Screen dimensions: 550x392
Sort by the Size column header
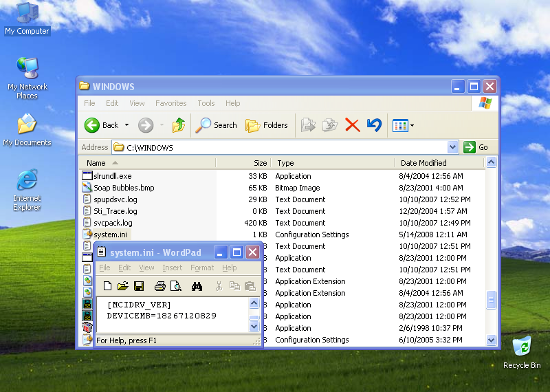pyautogui.click(x=243, y=163)
